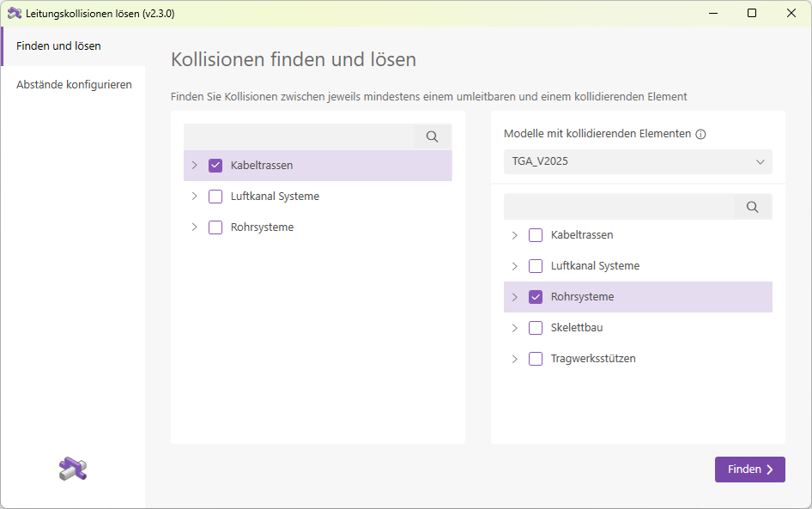This screenshot has width=812, height=509.
Task: Uncheck Rohrsysteme in the right model list
Action: [x=536, y=296]
